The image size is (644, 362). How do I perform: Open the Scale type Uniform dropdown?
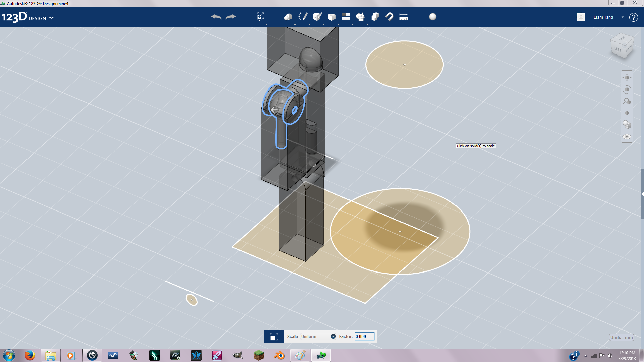pyautogui.click(x=318, y=337)
